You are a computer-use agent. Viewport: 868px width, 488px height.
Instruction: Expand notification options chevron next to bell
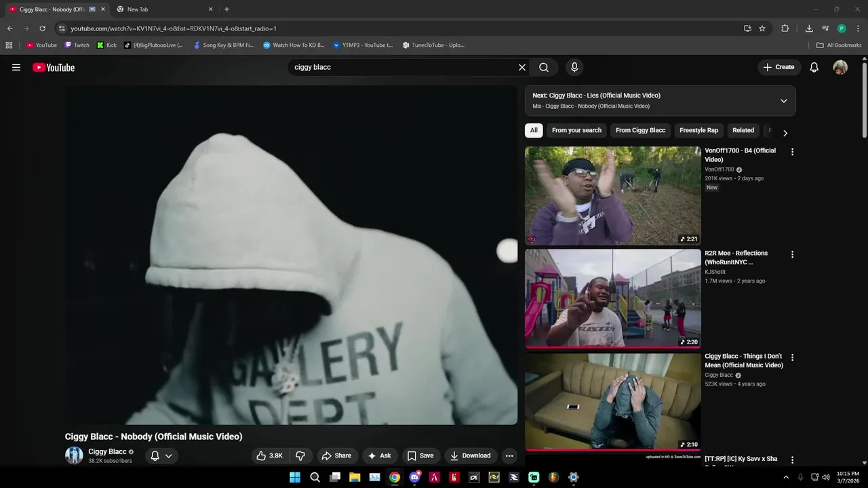point(169,455)
